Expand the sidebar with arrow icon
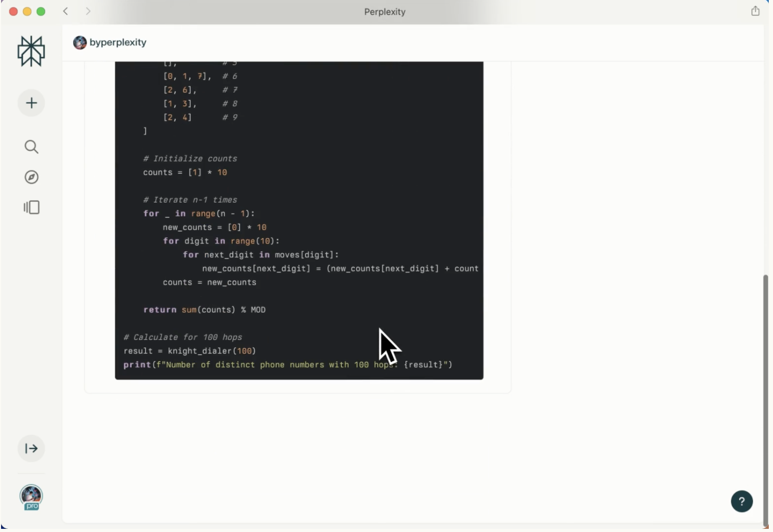The width and height of the screenshot is (773, 532). point(31,449)
